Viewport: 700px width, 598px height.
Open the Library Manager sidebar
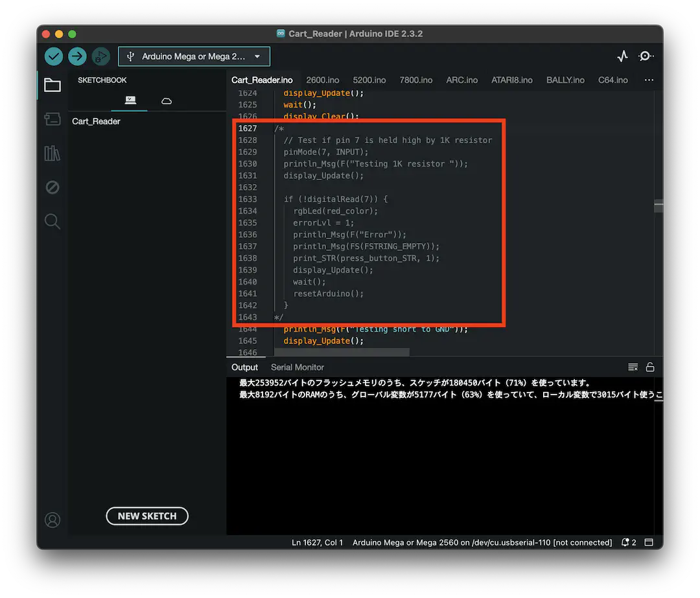(52, 154)
